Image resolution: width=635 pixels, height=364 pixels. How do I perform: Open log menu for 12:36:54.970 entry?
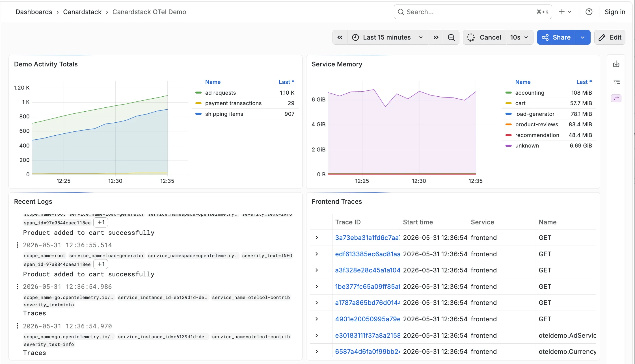(x=18, y=326)
